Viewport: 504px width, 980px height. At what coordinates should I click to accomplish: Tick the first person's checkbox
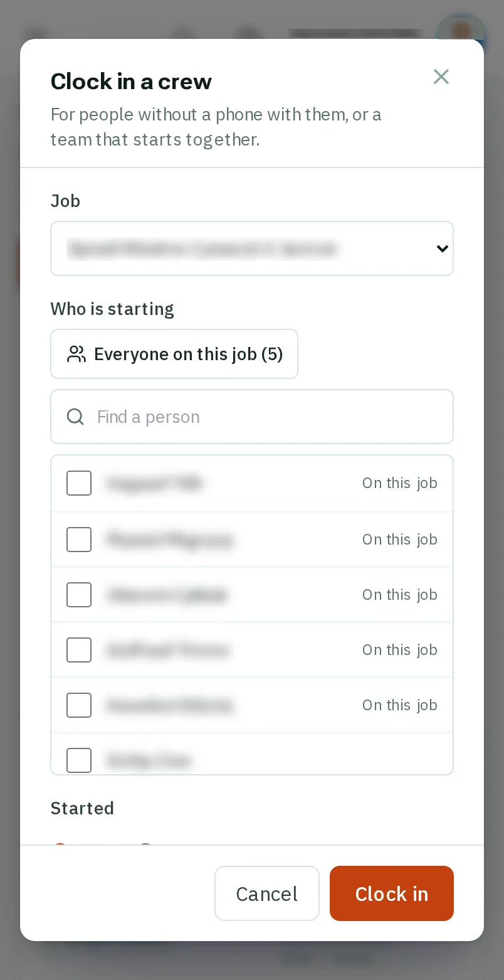tap(79, 483)
